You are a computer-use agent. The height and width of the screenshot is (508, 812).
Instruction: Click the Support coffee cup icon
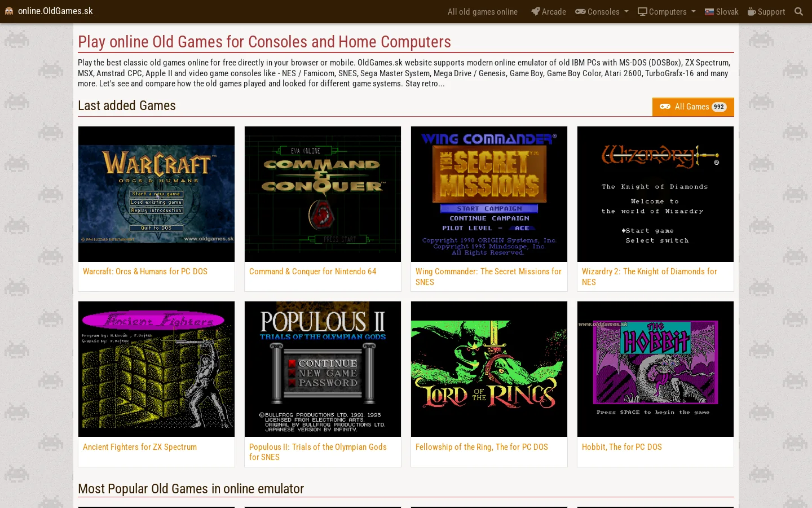coord(752,11)
